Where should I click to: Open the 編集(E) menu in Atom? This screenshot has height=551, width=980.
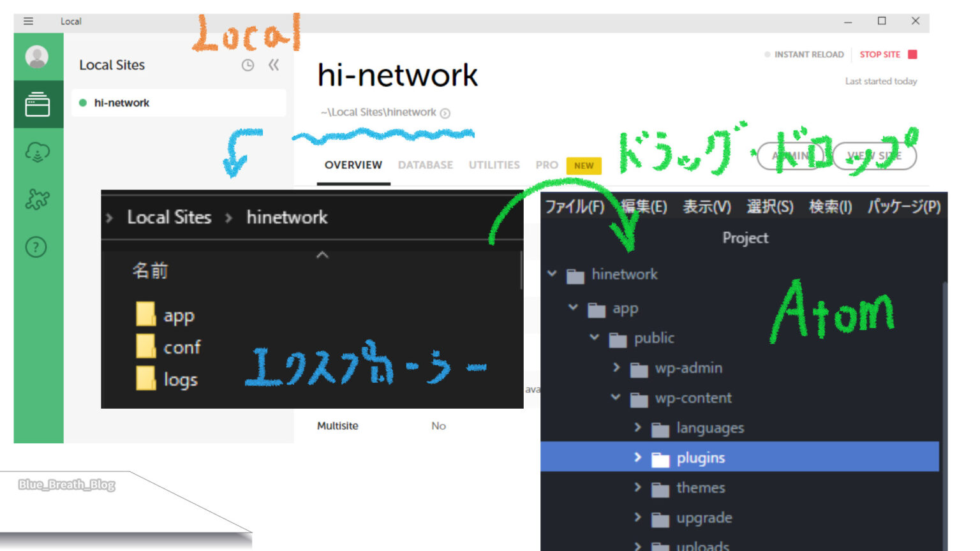[644, 207]
